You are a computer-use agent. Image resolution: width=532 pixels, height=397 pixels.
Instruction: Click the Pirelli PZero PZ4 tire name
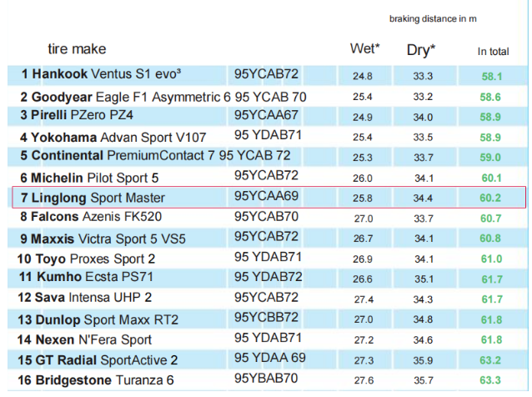[77, 115]
